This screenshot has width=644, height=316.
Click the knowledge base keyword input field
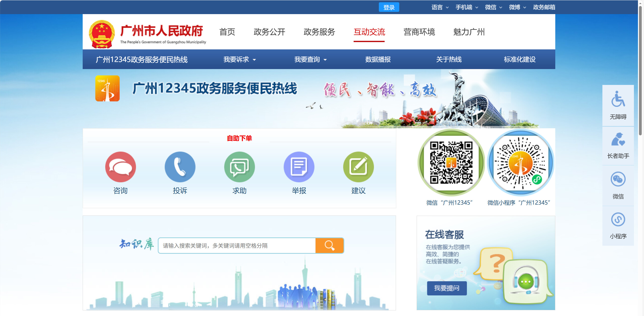click(237, 245)
